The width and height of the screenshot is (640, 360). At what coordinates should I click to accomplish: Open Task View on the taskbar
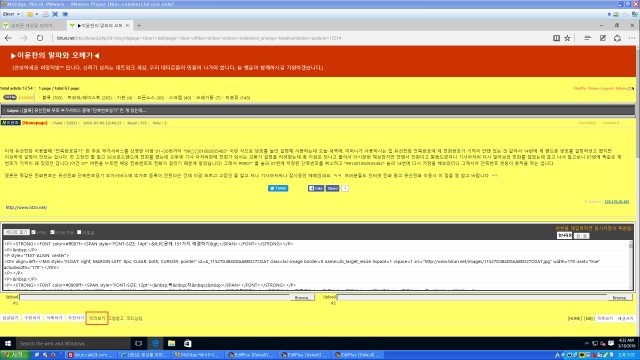coord(138,343)
